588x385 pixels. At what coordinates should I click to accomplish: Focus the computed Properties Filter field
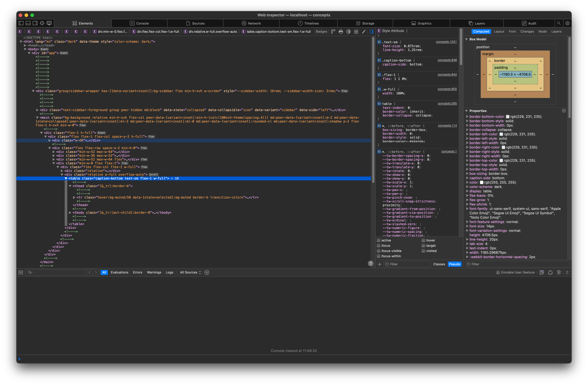click(517, 264)
